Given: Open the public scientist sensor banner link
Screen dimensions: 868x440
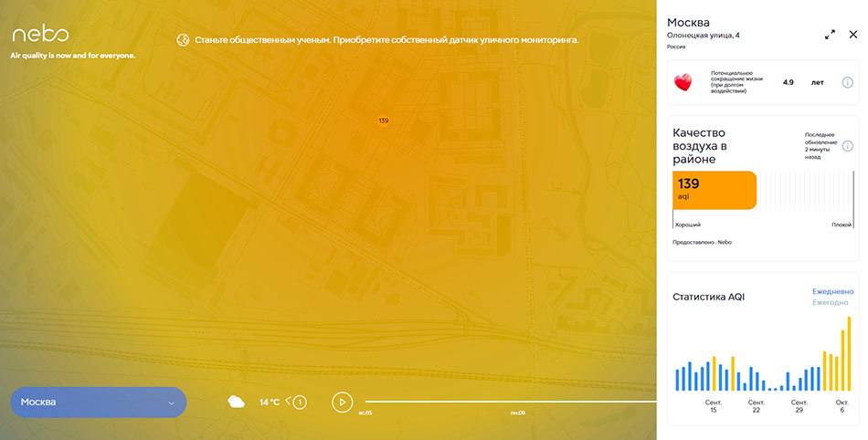Looking at the screenshot, I should coord(386,40).
